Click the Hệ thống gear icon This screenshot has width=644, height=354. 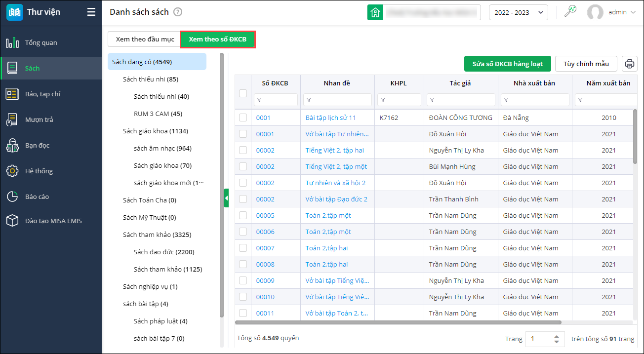[x=12, y=171]
